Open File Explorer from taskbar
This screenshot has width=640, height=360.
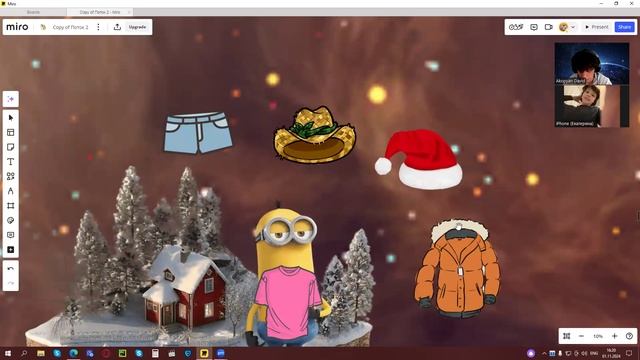click(41, 353)
